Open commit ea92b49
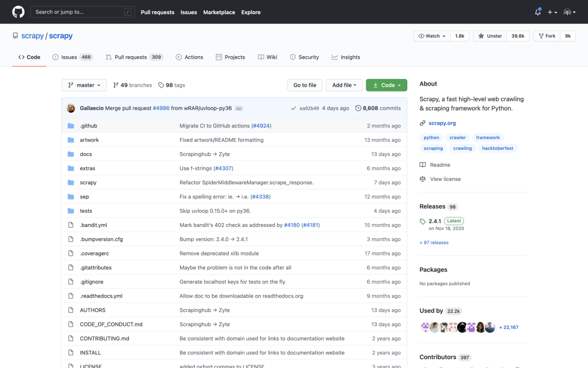 point(309,108)
